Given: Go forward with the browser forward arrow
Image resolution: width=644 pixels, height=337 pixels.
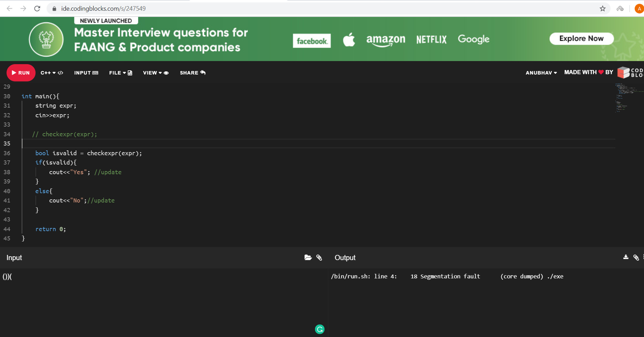Looking at the screenshot, I should pyautogui.click(x=23, y=8).
